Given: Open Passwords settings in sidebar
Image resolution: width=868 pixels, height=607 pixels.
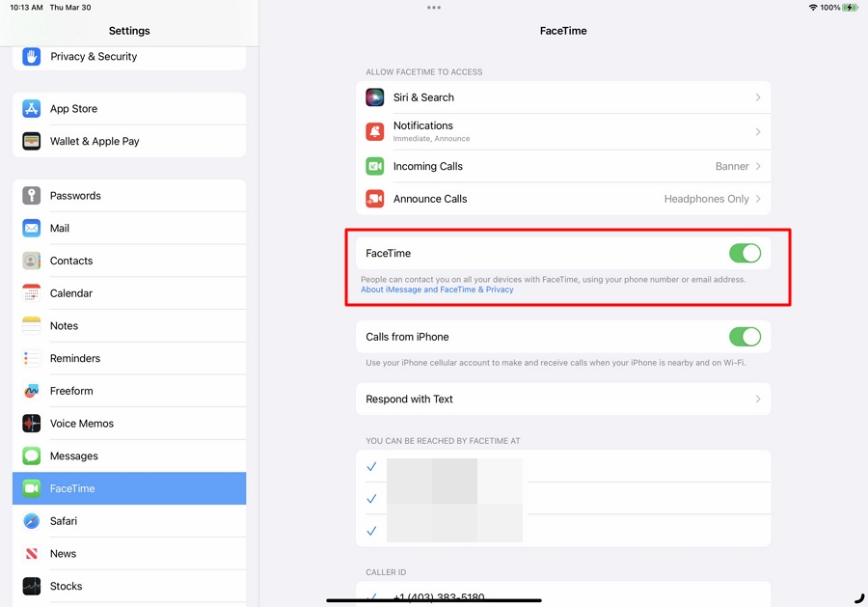Looking at the screenshot, I should (x=129, y=196).
